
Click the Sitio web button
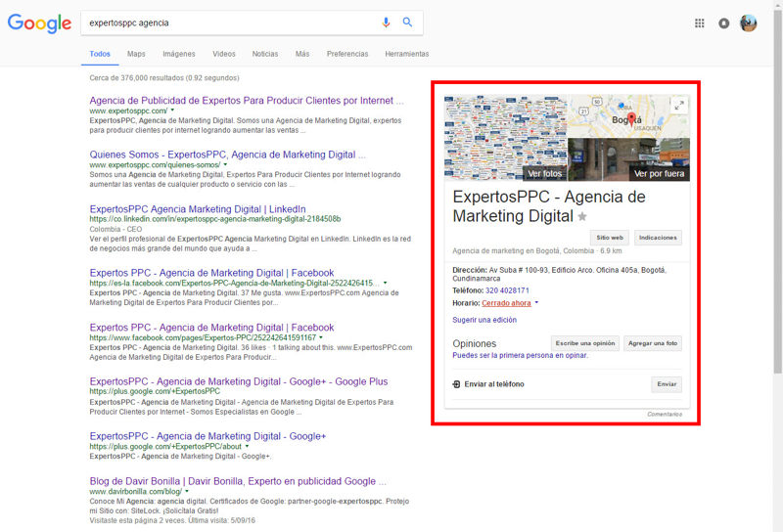coord(609,238)
